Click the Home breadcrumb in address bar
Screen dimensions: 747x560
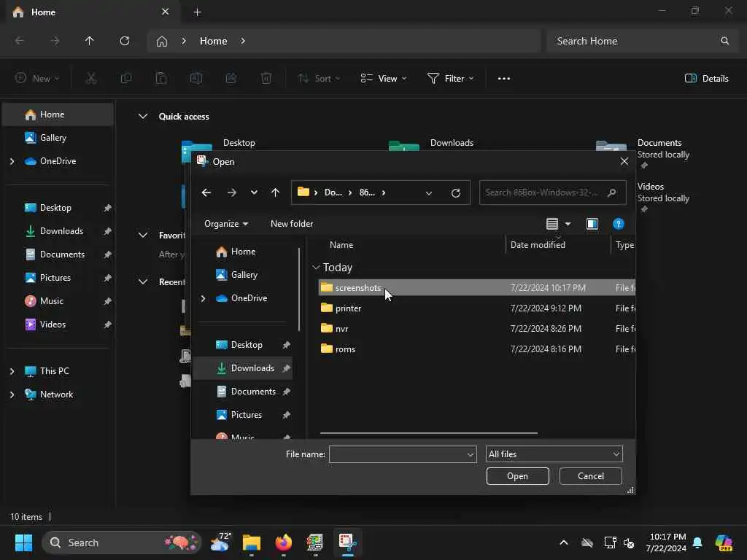[x=214, y=41]
